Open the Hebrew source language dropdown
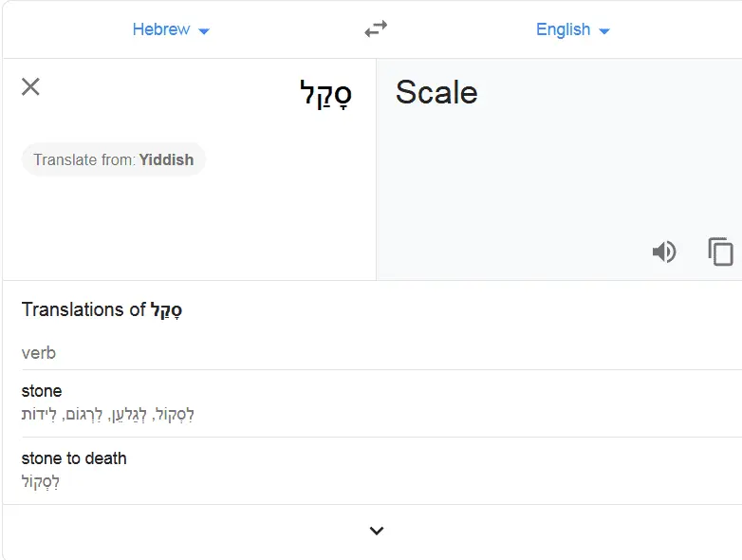742x560 pixels. [171, 29]
